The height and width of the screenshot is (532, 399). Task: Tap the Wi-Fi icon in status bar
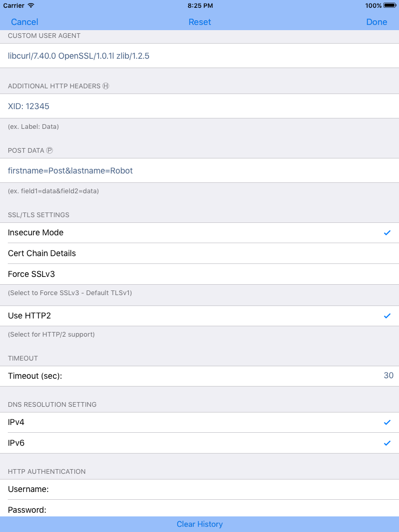[x=31, y=5]
